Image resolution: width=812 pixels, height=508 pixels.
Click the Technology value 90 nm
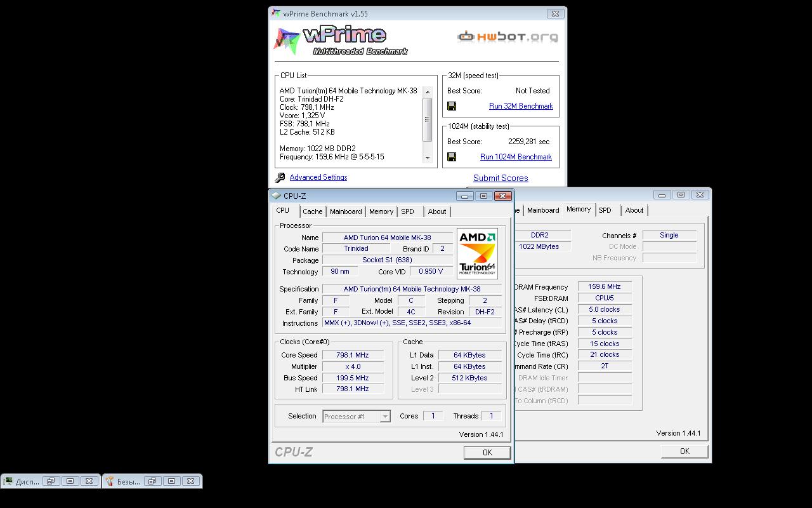[x=340, y=271]
